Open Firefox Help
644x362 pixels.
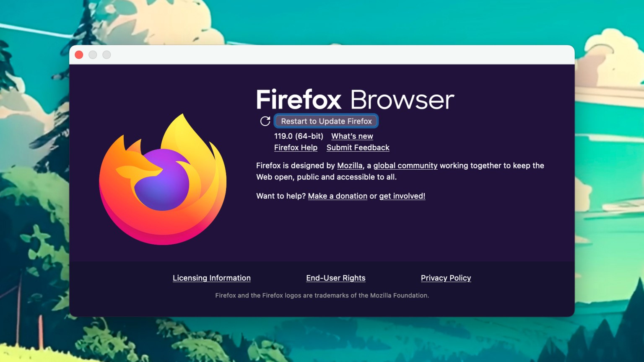coord(296,147)
